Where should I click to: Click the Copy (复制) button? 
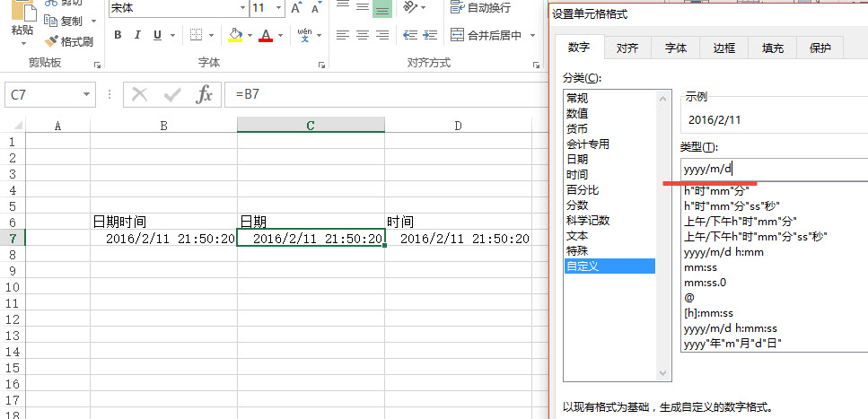tap(64, 21)
